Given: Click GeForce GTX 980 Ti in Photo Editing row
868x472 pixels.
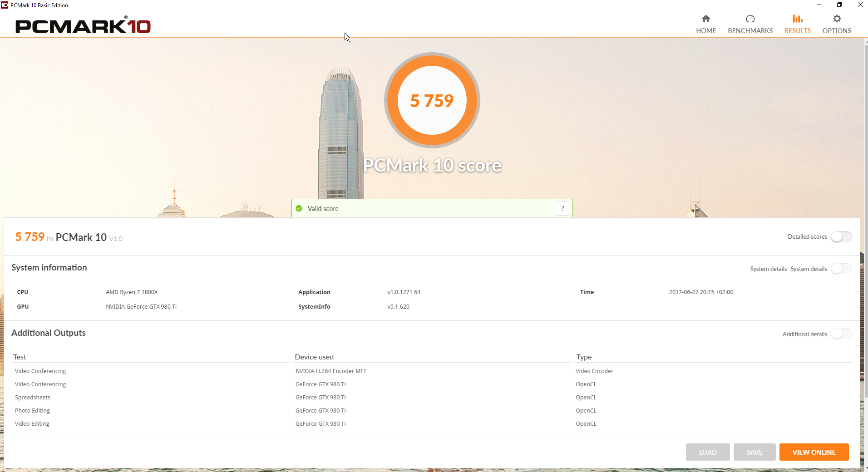Looking at the screenshot, I should pos(321,411).
